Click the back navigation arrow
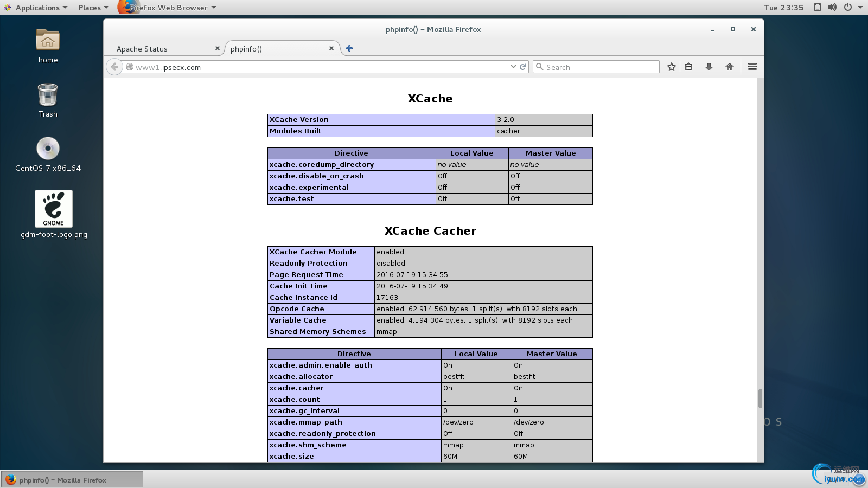The width and height of the screenshot is (868, 488). pyautogui.click(x=114, y=67)
